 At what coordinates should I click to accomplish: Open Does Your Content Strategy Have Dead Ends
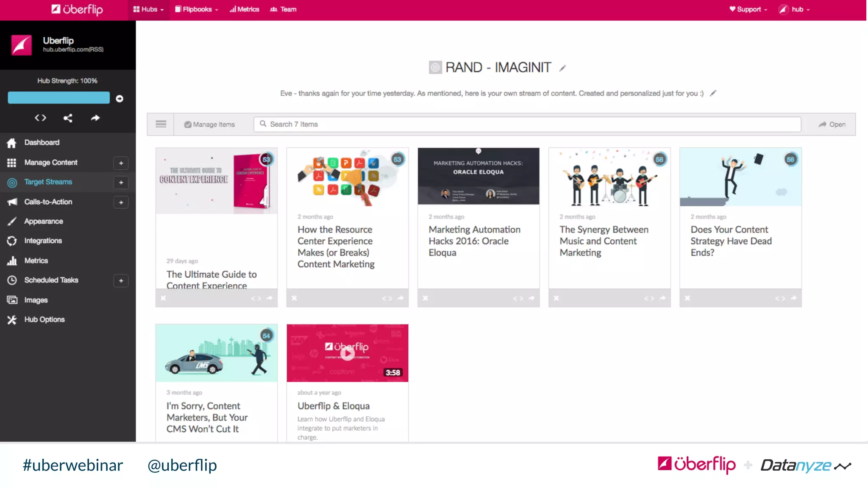(x=731, y=241)
